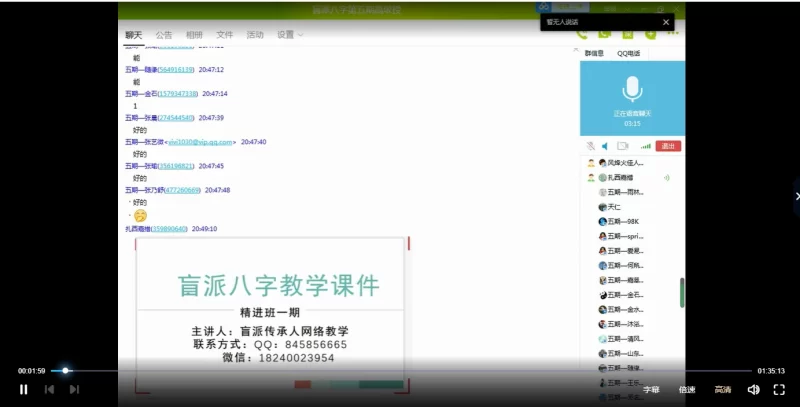Mute the video player volume
This screenshot has width=800, height=407.
tap(753, 389)
